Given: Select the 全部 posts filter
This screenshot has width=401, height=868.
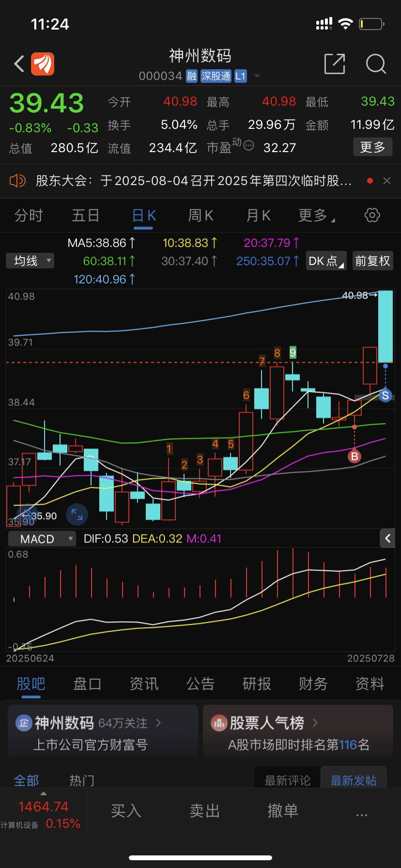Looking at the screenshot, I should click(x=26, y=780).
